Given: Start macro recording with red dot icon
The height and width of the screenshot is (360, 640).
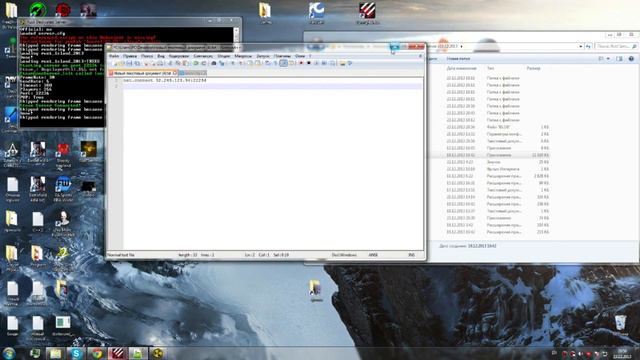Looking at the screenshot, I should point(301,63).
